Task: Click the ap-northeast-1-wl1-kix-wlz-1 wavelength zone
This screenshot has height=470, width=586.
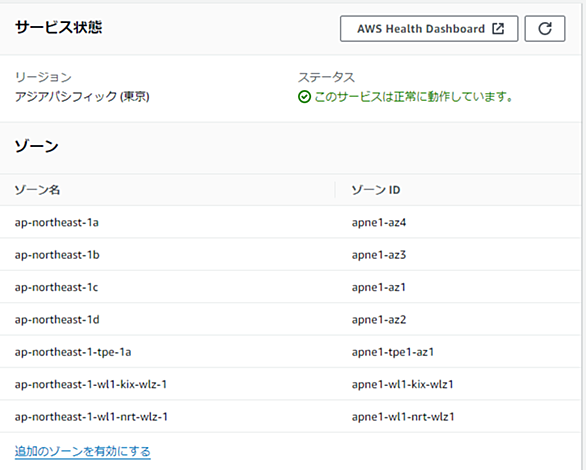Action: click(x=91, y=384)
